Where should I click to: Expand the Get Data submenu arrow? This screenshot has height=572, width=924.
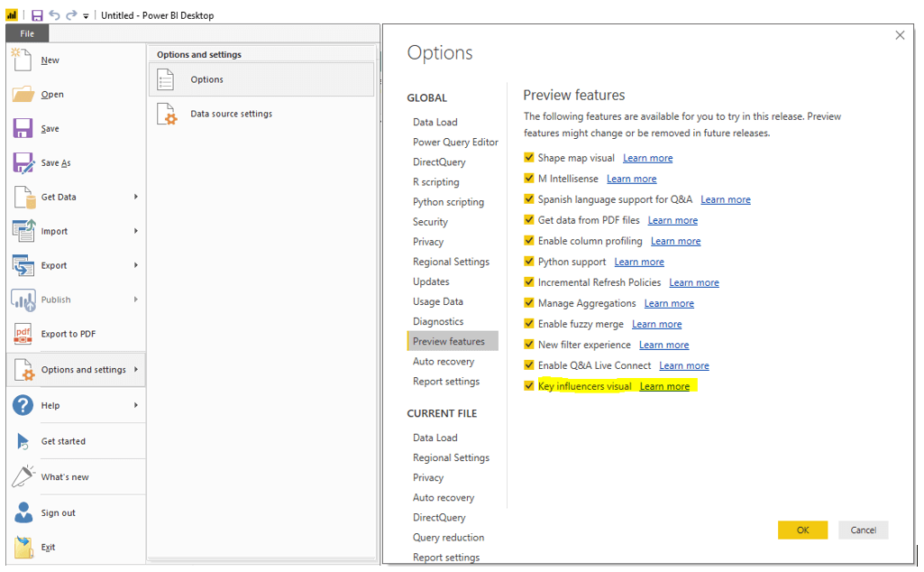(x=136, y=197)
